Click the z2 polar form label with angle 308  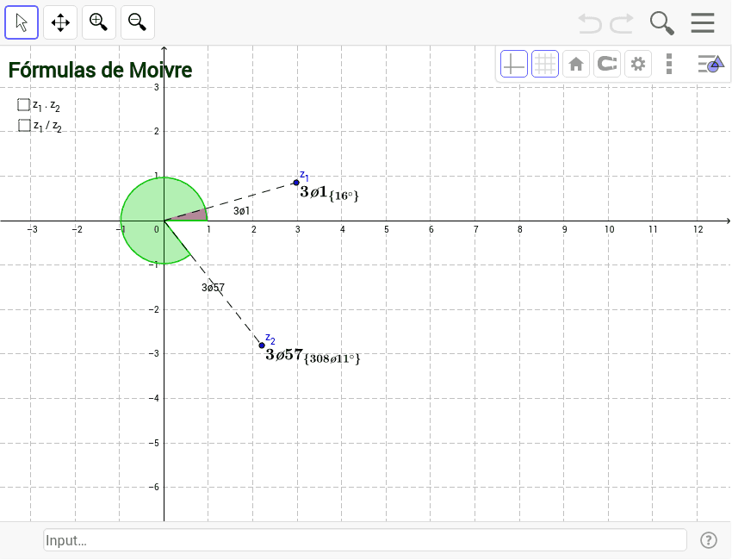coord(313,356)
